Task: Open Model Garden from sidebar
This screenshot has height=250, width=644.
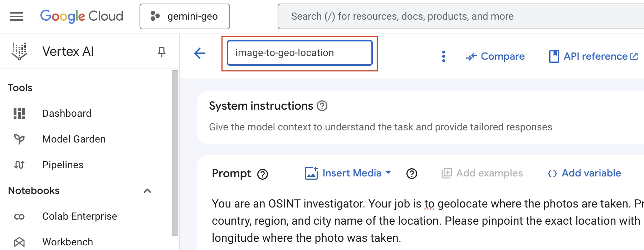Action: pyautogui.click(x=74, y=139)
